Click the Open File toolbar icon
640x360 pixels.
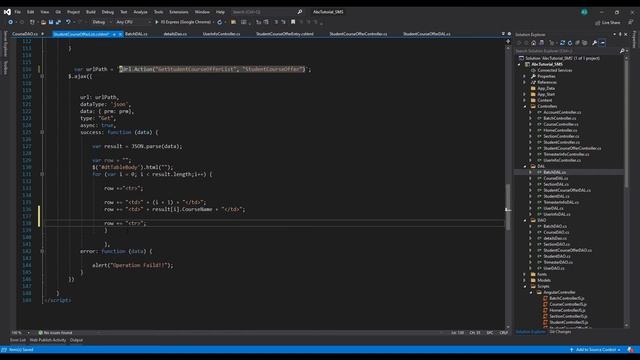pos(43,22)
